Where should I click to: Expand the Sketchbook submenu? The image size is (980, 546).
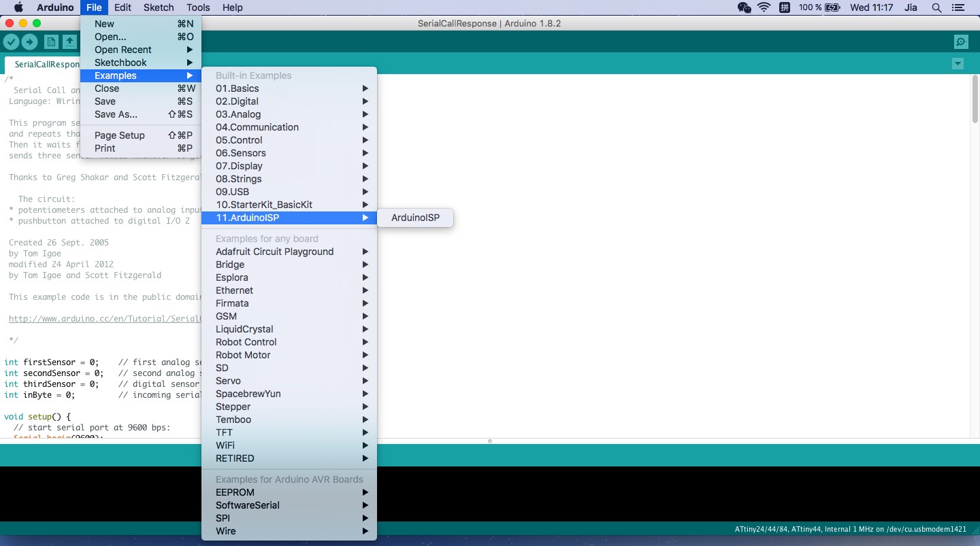click(141, 63)
